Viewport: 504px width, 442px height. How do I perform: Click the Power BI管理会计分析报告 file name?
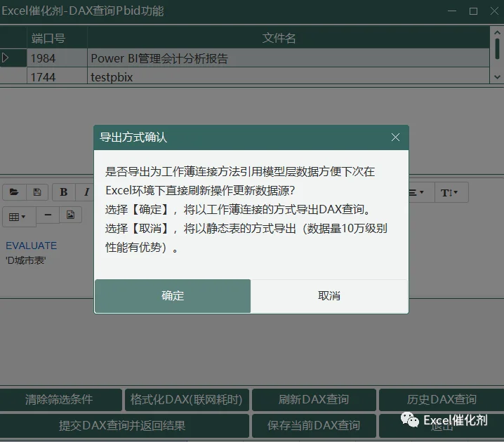click(x=159, y=58)
